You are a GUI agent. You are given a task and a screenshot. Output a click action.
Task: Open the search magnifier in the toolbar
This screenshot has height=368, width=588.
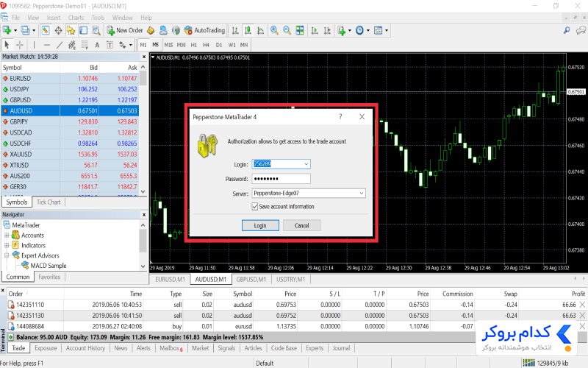(567, 30)
